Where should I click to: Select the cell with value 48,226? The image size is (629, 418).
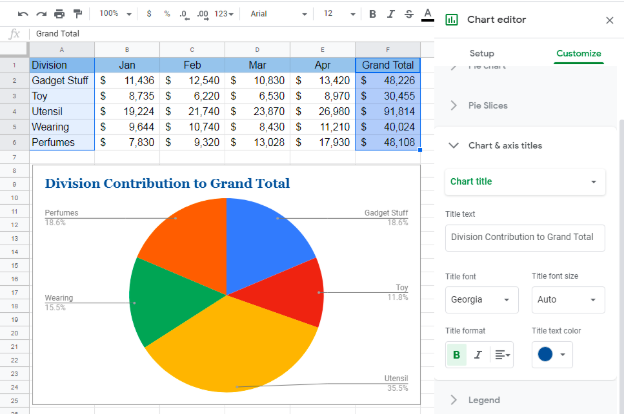coord(388,80)
